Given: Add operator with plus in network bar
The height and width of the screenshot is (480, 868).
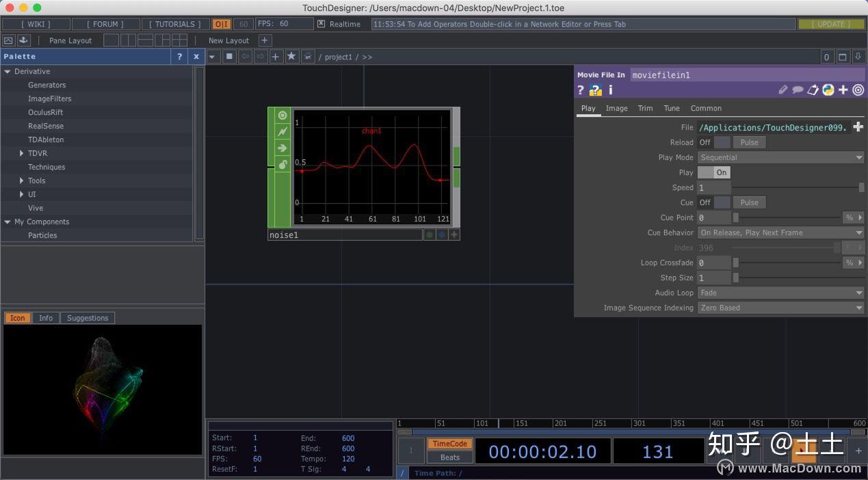Looking at the screenshot, I should click(276, 56).
